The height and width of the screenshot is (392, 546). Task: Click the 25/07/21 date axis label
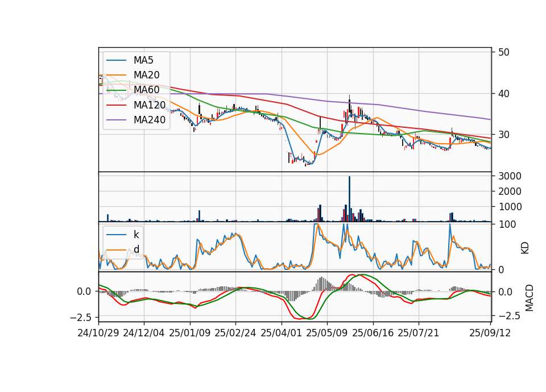pyautogui.click(x=418, y=333)
